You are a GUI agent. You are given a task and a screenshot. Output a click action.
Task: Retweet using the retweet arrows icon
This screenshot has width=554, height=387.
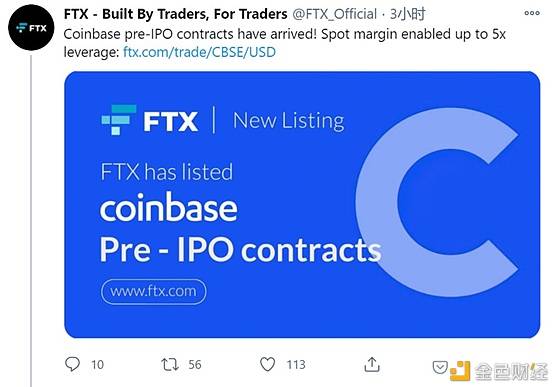[x=170, y=364]
